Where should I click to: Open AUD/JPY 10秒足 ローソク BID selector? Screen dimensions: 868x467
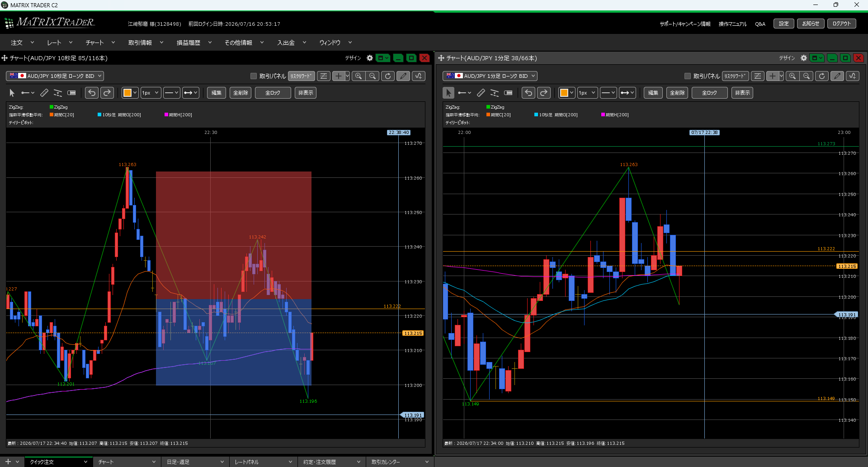tap(55, 76)
